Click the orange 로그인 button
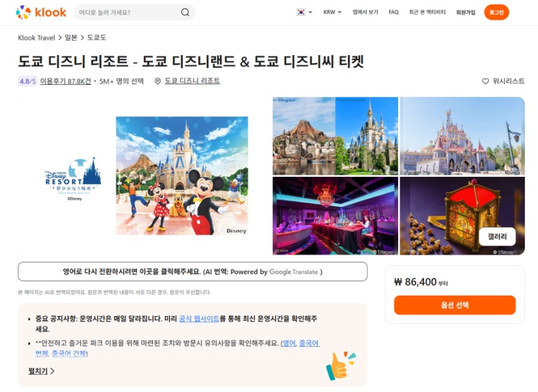The height and width of the screenshot is (392, 538). pyautogui.click(x=496, y=13)
